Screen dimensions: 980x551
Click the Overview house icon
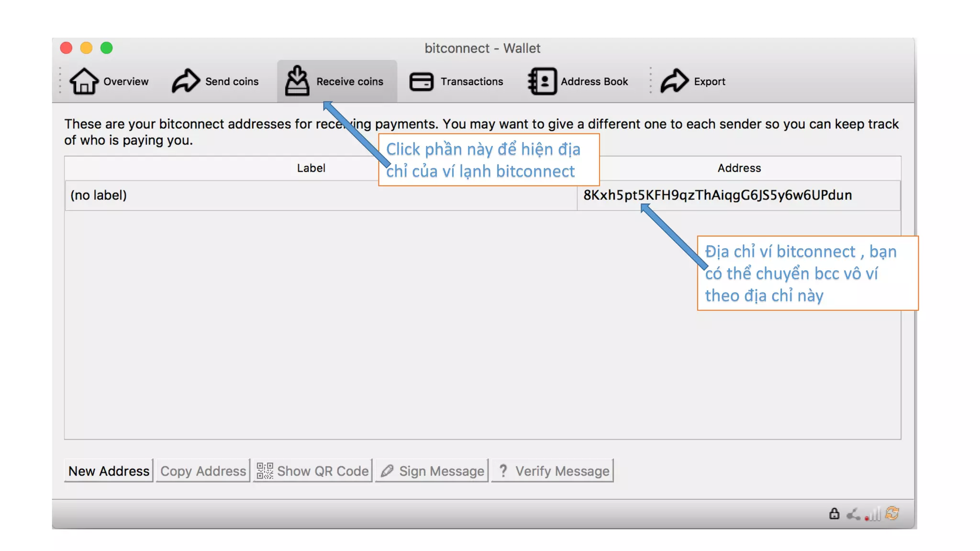coord(84,81)
